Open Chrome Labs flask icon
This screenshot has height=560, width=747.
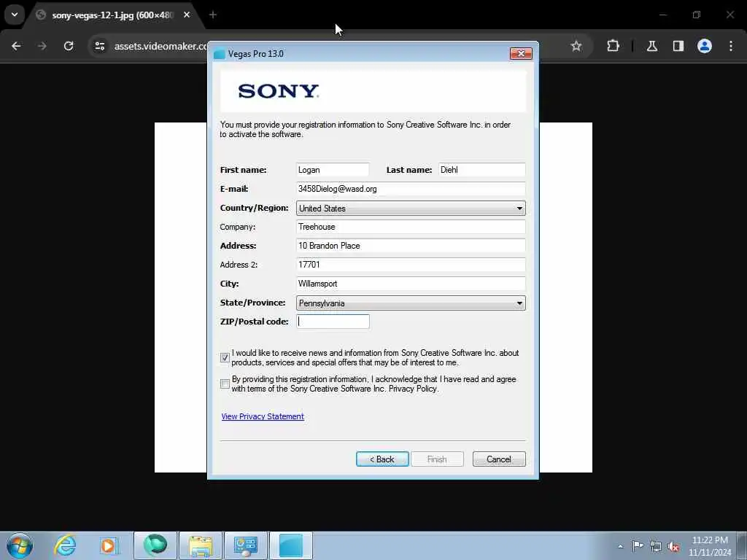pos(652,46)
